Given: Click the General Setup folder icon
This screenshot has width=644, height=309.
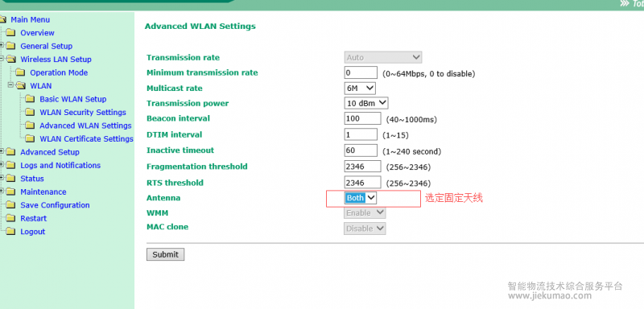Looking at the screenshot, I should tap(10, 46).
